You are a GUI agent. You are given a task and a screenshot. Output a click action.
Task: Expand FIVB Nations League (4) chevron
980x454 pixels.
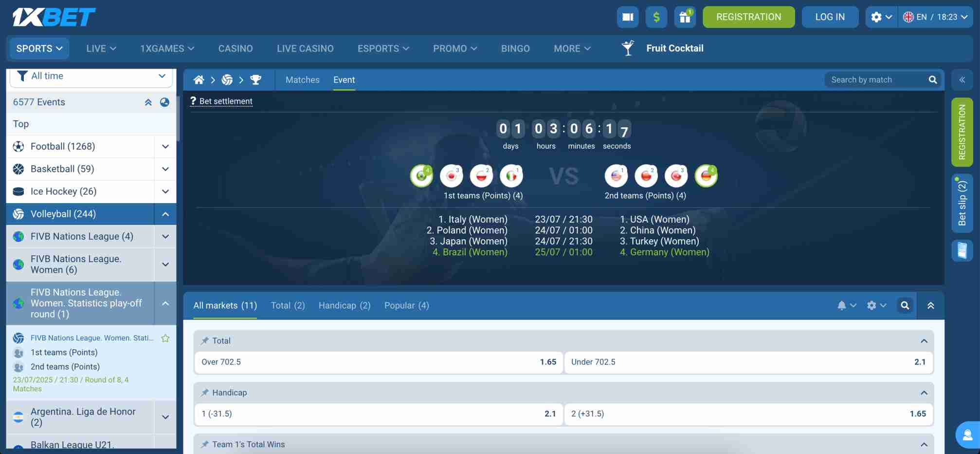point(165,236)
